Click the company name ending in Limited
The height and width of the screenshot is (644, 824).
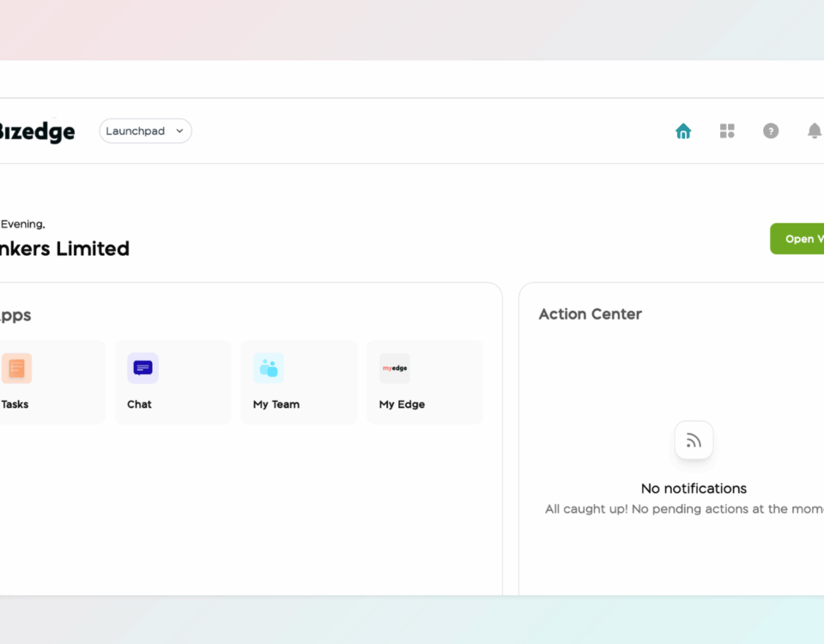click(64, 249)
